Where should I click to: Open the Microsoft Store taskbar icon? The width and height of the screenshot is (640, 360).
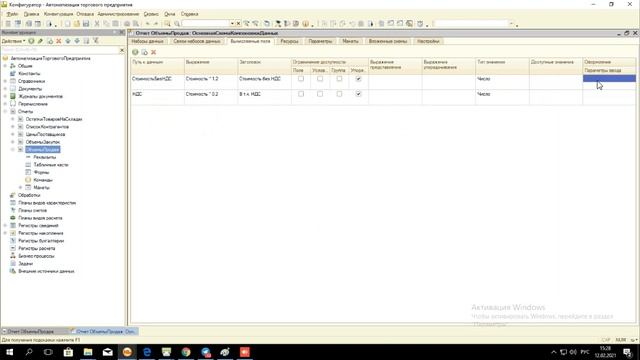[68, 352]
